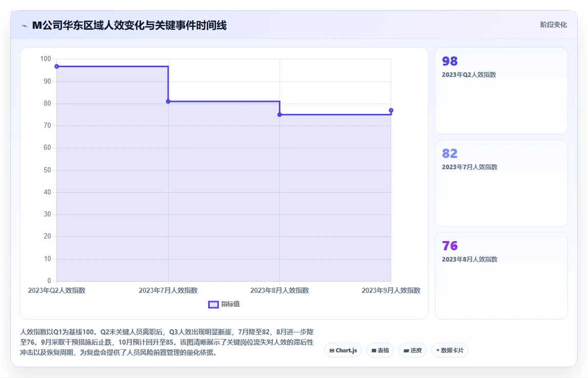588x378 pixels.
Task: Click the x-axis label 2023年7月人效指数
Action: 168,290
